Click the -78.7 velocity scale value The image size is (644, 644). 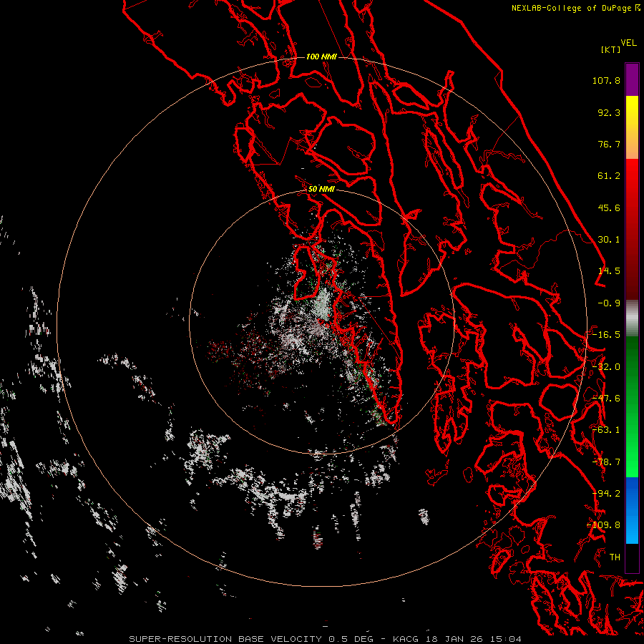point(606,462)
